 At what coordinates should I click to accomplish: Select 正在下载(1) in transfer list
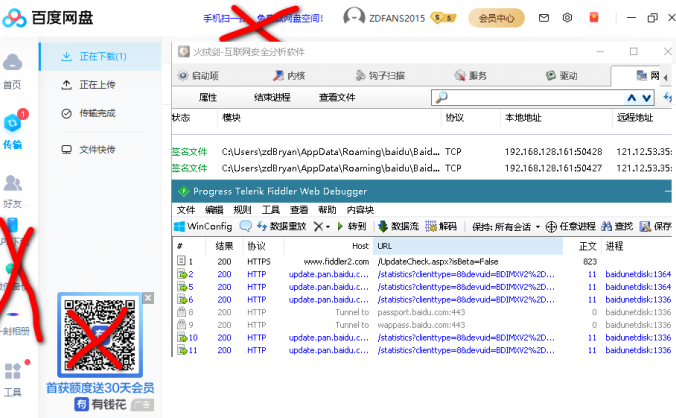point(100,56)
